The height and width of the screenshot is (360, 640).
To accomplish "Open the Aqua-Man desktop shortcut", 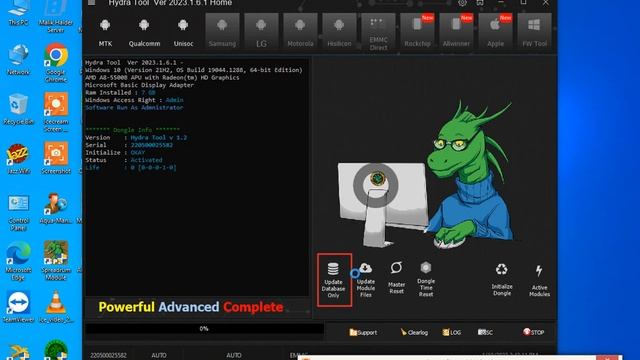I will coord(56,208).
